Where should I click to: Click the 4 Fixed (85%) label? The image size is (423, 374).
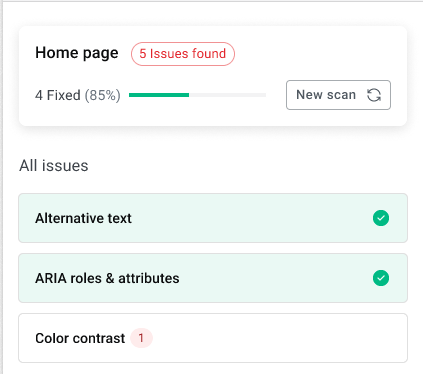pyautogui.click(x=78, y=95)
